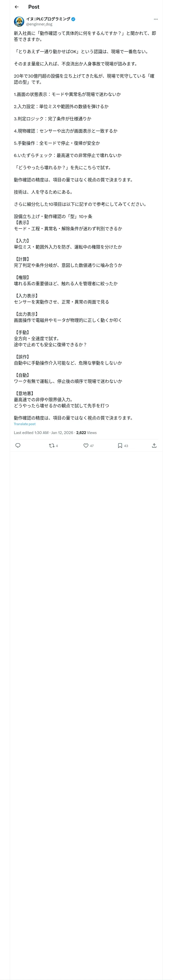
Task: Click the opening 新入社員に paragraph text
Action: pyautogui.click(x=85, y=36)
